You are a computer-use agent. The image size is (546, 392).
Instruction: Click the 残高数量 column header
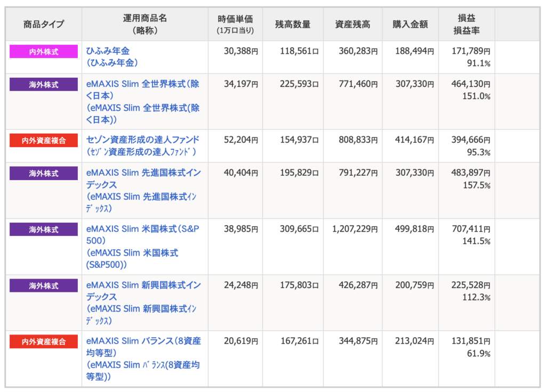(293, 24)
